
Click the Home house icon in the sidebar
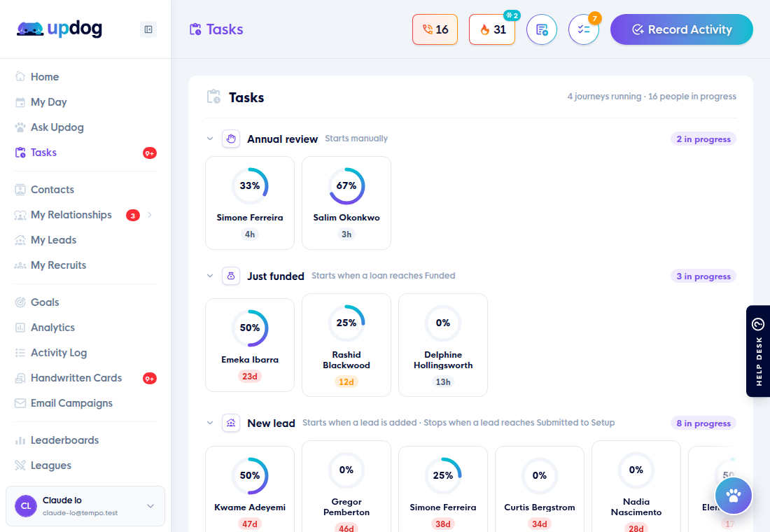[20, 76]
